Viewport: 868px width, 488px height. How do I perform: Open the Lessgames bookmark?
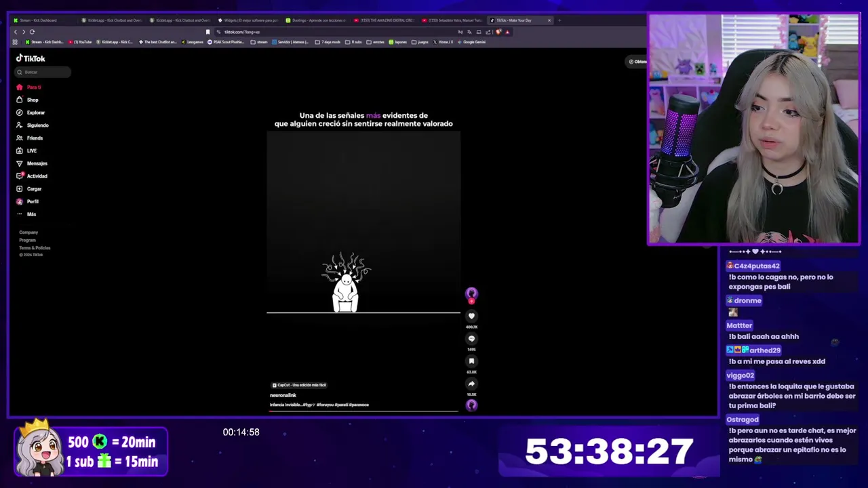[x=193, y=42]
